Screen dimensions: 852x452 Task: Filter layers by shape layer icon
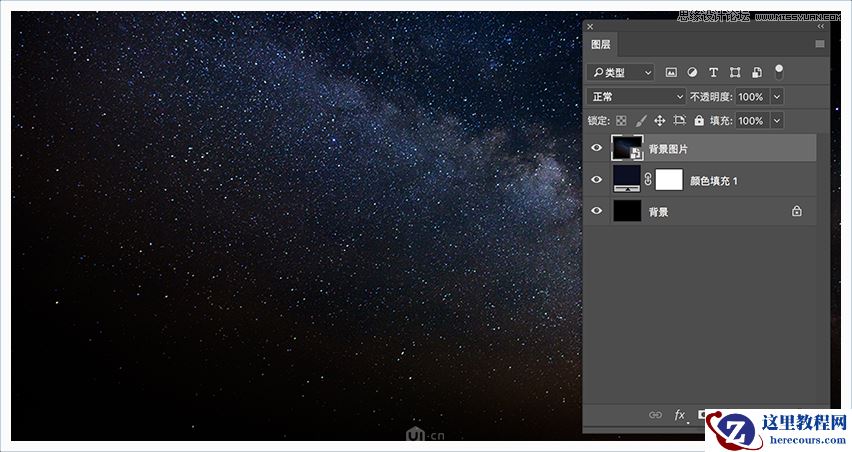[x=735, y=72]
